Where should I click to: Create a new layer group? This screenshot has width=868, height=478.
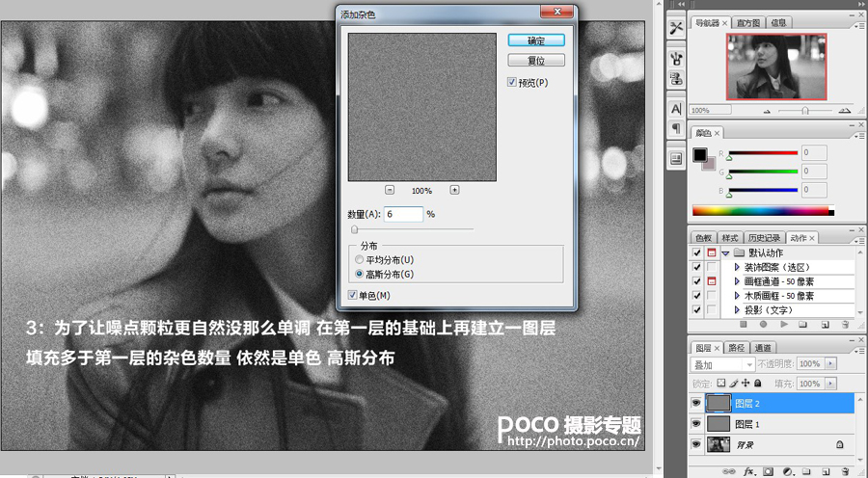tap(805, 471)
